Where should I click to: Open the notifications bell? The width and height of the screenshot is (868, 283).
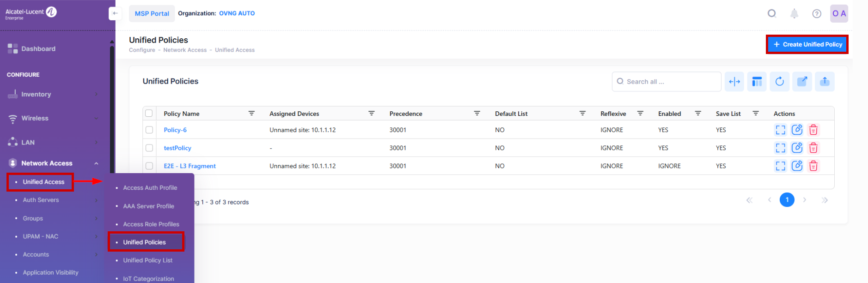pyautogui.click(x=794, y=13)
